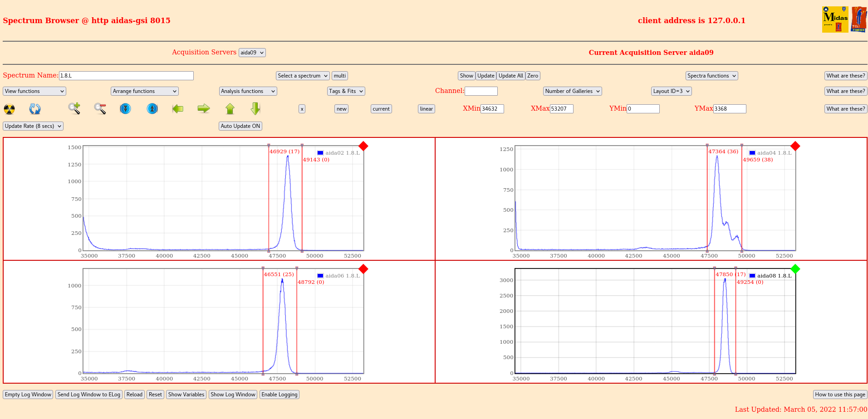Click blue legend swatch for aida02 1.8.L
The height and width of the screenshot is (419, 868).
[x=320, y=153]
